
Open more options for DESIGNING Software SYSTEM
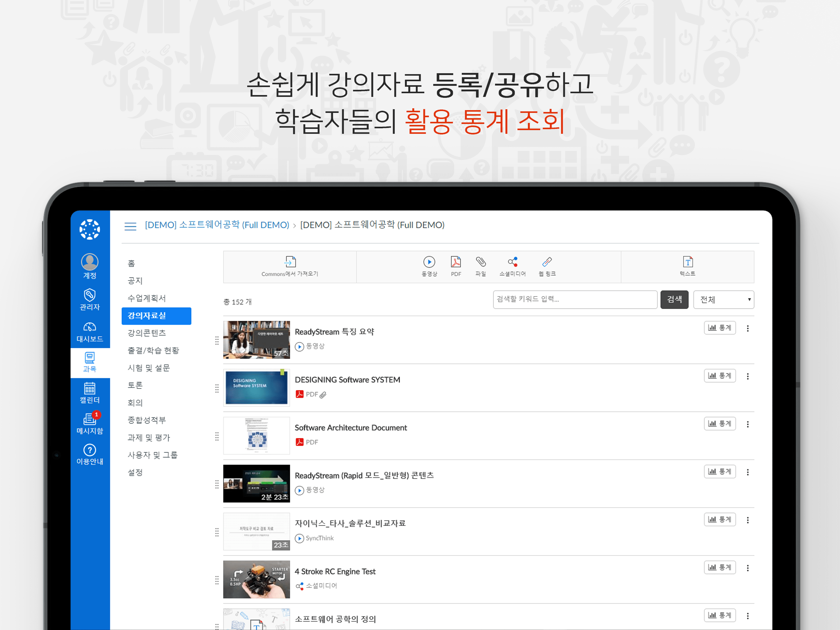pos(748,376)
